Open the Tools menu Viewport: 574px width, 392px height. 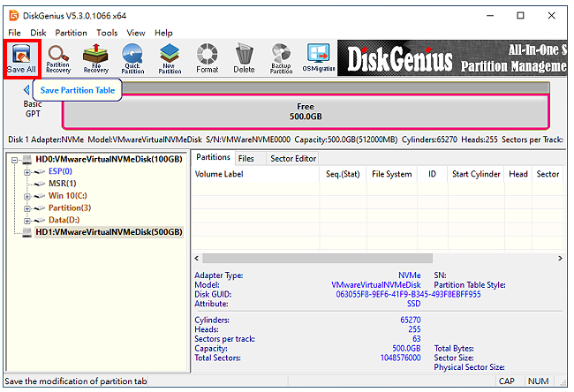point(107,33)
